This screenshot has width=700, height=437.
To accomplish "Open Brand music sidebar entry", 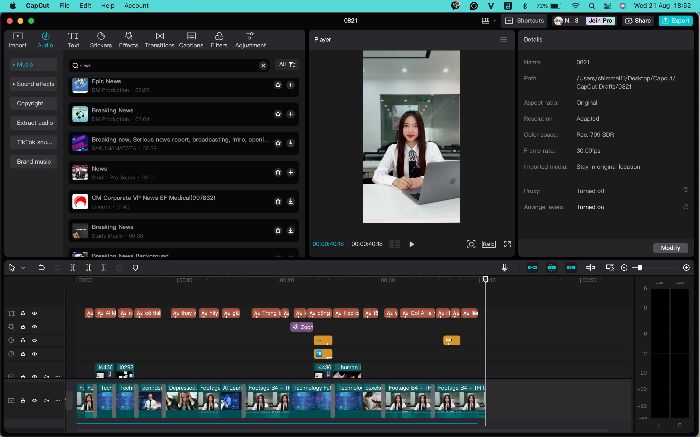I will click(x=33, y=162).
